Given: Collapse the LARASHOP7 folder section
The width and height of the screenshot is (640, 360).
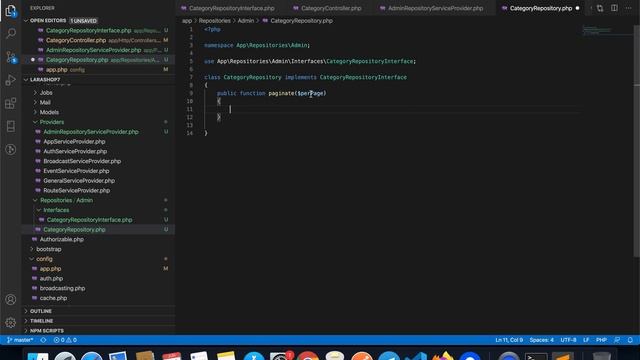Looking at the screenshot, I should (x=45, y=80).
